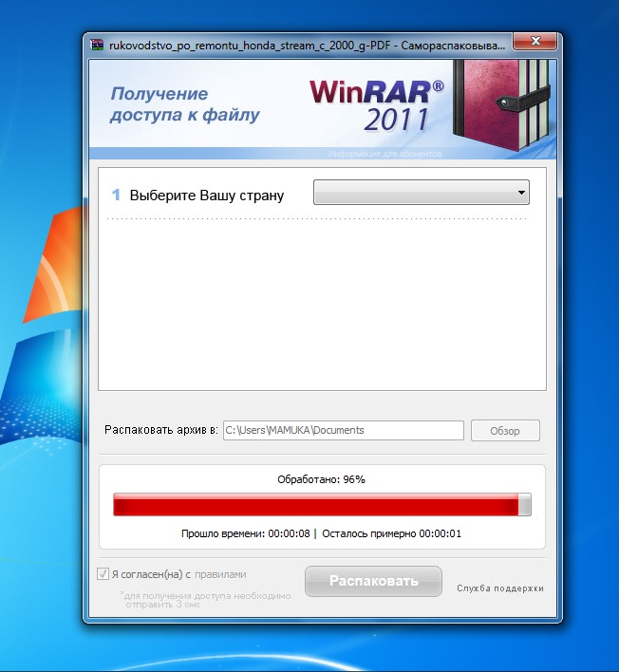Close the self-extracting archive window

[x=535, y=41]
